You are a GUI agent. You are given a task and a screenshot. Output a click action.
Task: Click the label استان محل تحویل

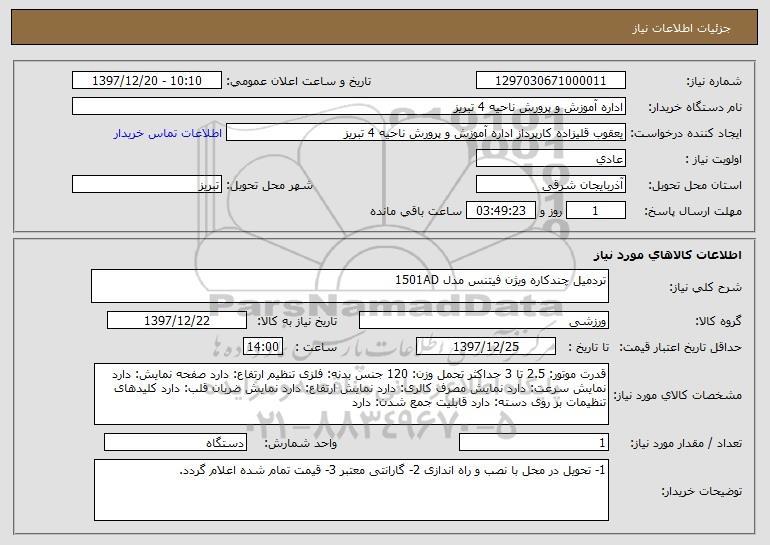[x=695, y=185]
